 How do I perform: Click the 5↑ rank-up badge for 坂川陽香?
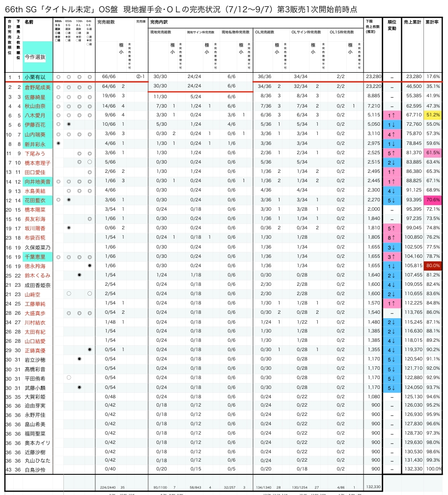[x=392, y=228]
